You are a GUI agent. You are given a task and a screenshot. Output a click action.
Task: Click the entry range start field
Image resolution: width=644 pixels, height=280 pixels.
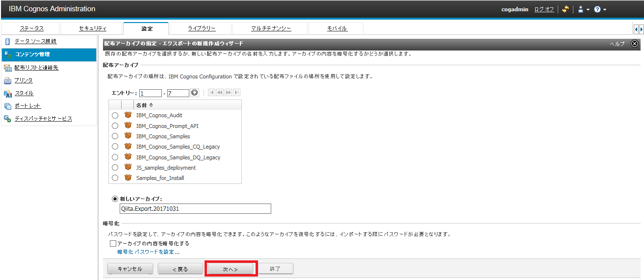pos(151,93)
